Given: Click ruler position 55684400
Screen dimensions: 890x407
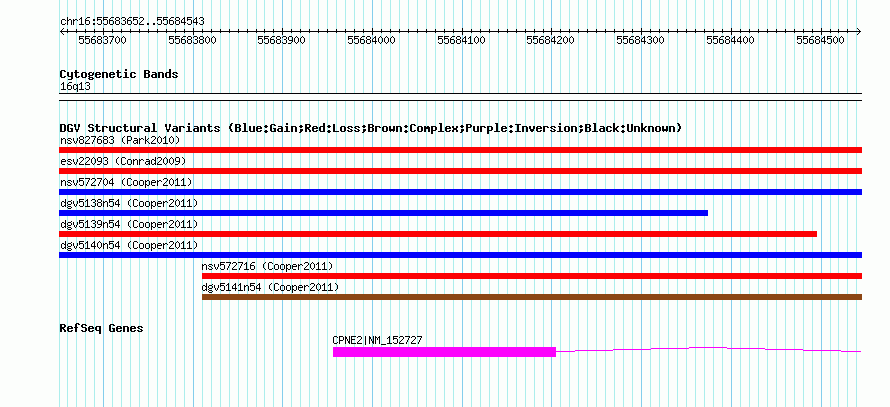Looking at the screenshot, I should click(x=731, y=40).
